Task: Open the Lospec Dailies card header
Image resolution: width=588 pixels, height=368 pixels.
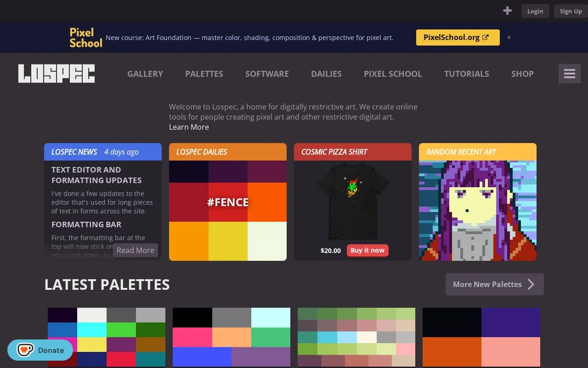Action: [228, 152]
